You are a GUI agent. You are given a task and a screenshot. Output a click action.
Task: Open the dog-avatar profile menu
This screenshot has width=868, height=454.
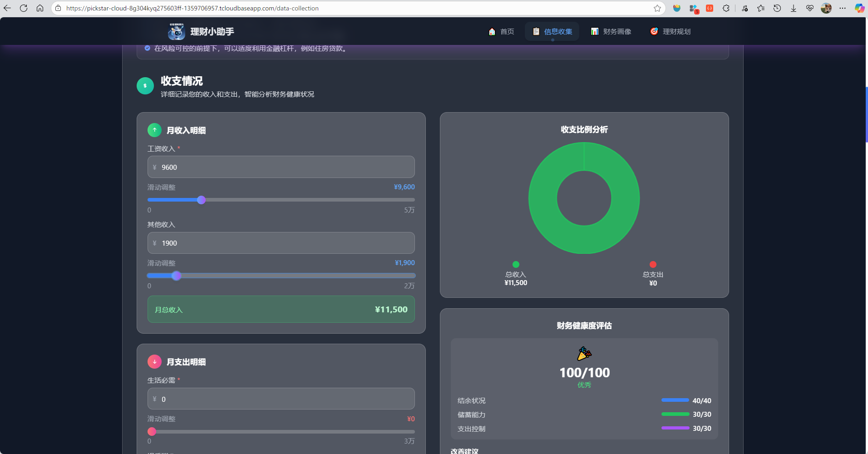(826, 8)
